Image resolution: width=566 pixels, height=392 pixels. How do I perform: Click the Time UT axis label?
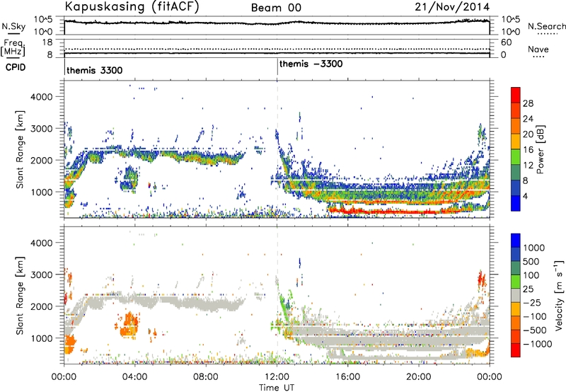(x=277, y=387)
